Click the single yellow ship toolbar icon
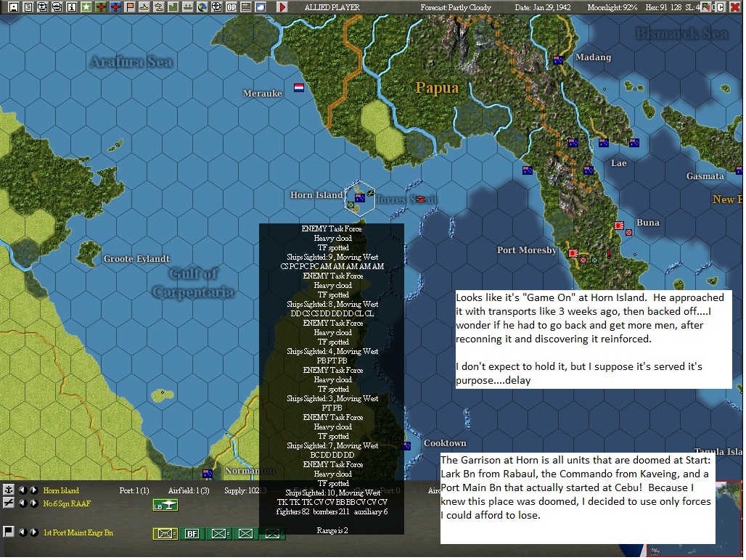The width and height of the screenshot is (746, 560). tap(144, 7)
